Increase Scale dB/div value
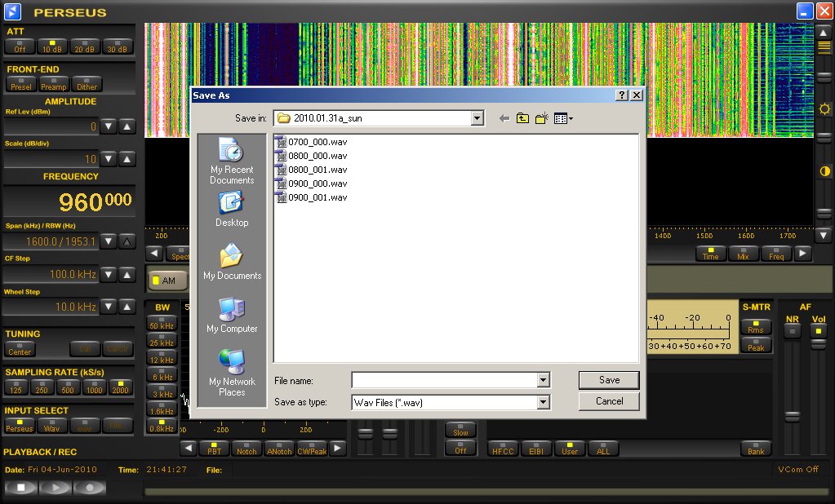 (127, 159)
